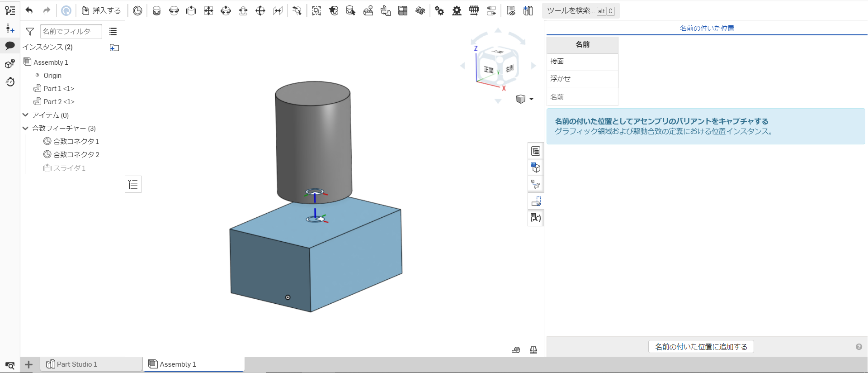Select the cylindrical mate tool
This screenshot has width=868, height=373.
coord(226,11)
